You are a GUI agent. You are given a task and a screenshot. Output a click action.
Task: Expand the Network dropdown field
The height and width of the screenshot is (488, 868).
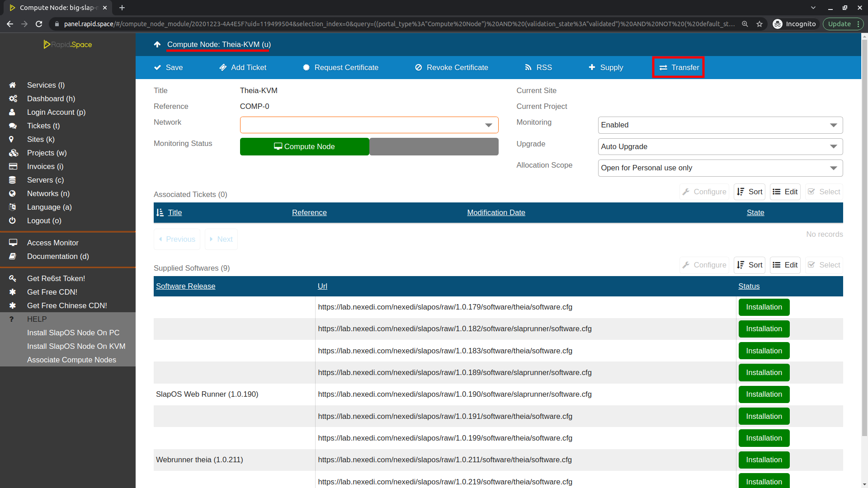(488, 125)
